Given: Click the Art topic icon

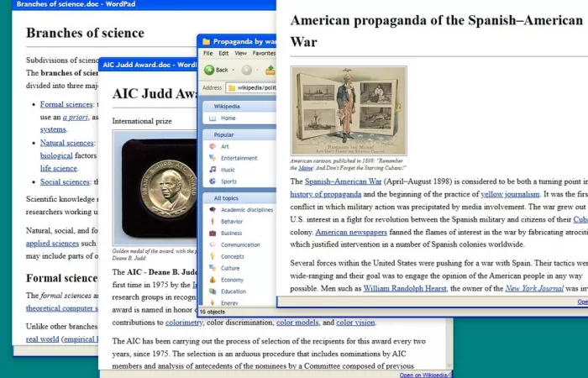Looking at the screenshot, I should tap(213, 146).
